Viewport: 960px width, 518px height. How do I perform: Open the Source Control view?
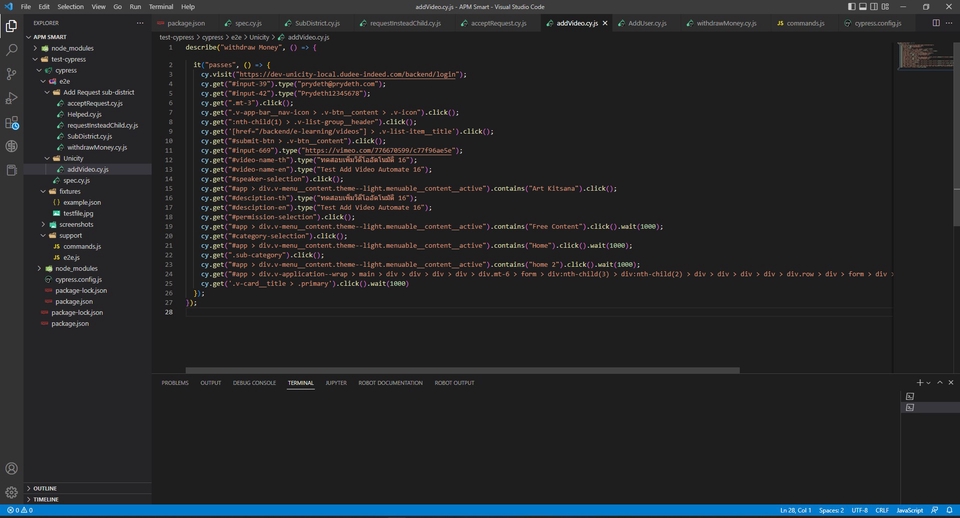[x=11, y=74]
